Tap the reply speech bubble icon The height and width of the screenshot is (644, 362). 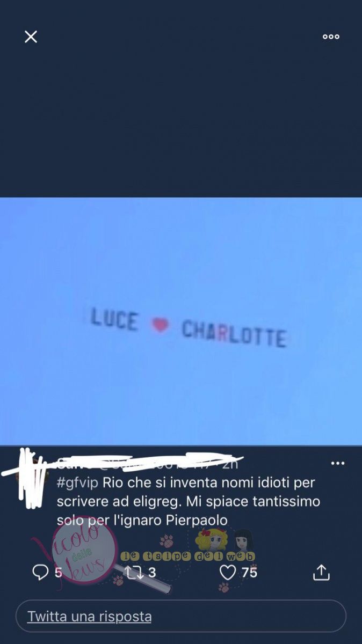(x=40, y=573)
